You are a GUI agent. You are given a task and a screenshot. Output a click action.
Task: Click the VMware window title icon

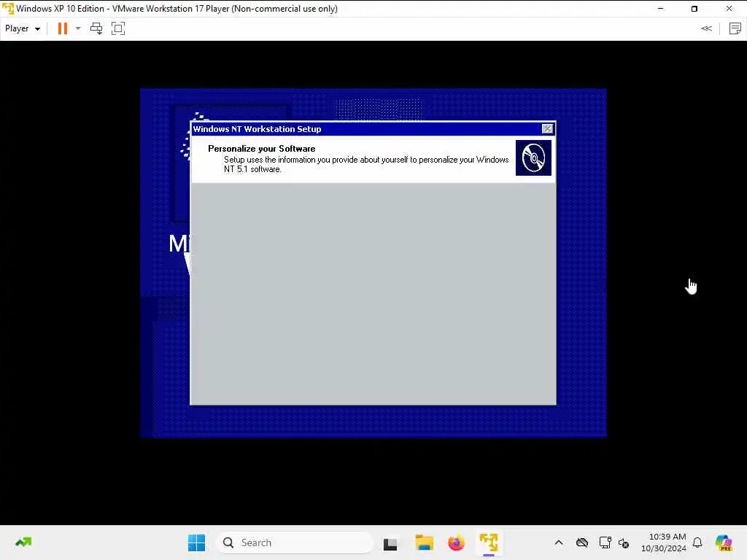[x=8, y=9]
